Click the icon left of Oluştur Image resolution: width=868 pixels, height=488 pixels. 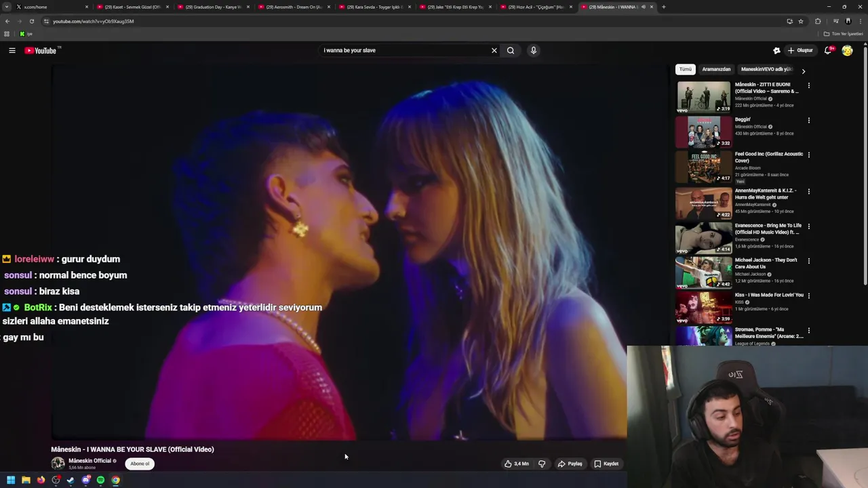776,50
